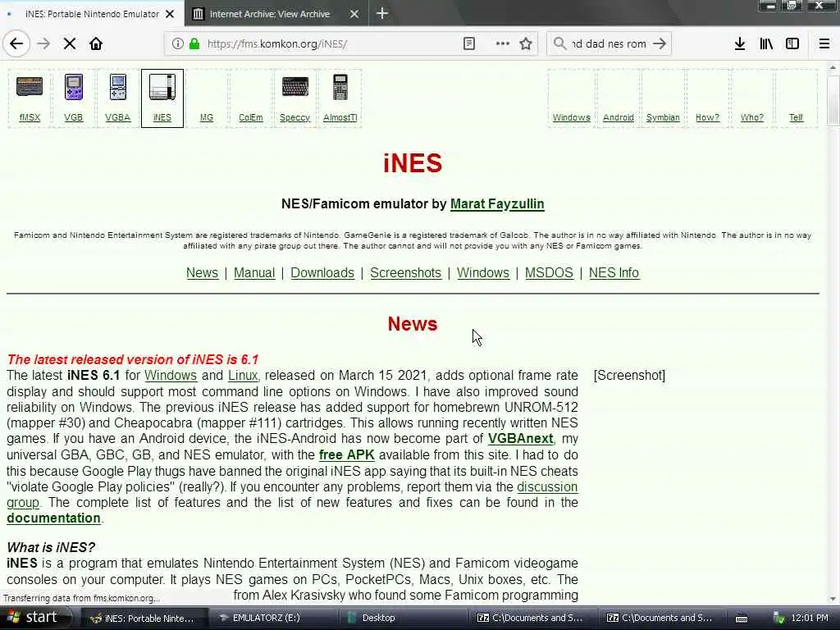Image resolution: width=840 pixels, height=630 pixels.
Task: Select the iNES: Portable Nintendo Emulator tab
Action: [92, 14]
